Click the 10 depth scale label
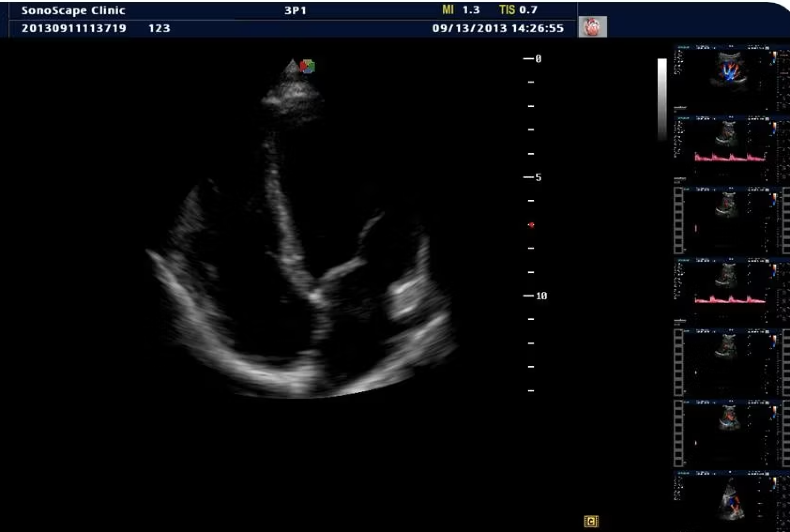Viewport: 790px width, 532px height. coord(541,296)
